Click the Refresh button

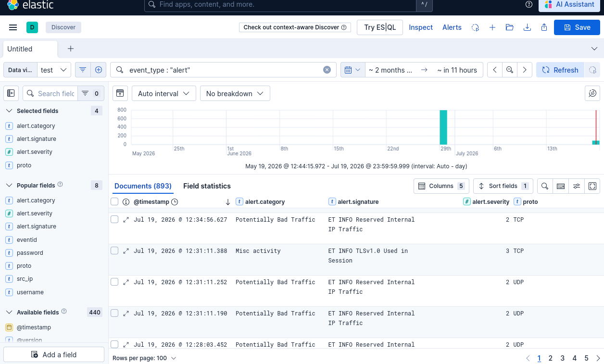[560, 70]
